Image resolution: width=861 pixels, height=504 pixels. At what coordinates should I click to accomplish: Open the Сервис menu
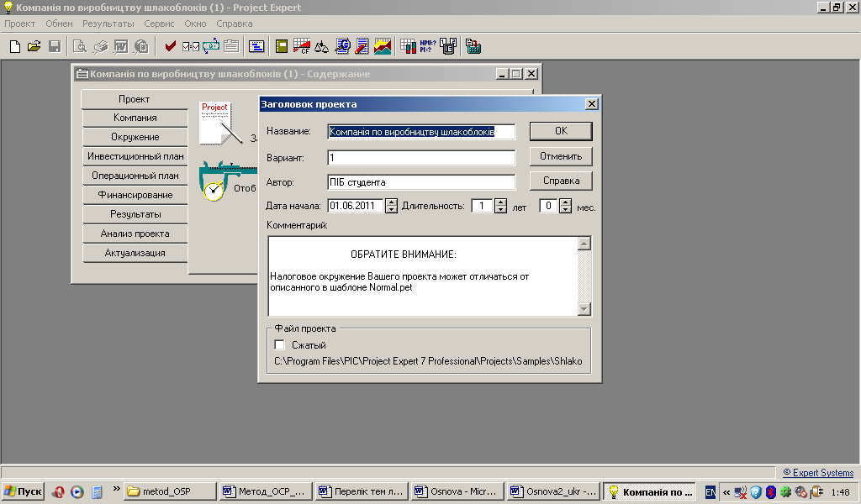[159, 24]
